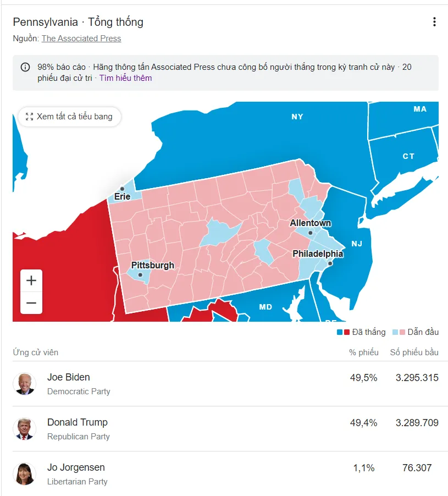
Task: Open the three-dot more options menu
Action: pos(434,22)
